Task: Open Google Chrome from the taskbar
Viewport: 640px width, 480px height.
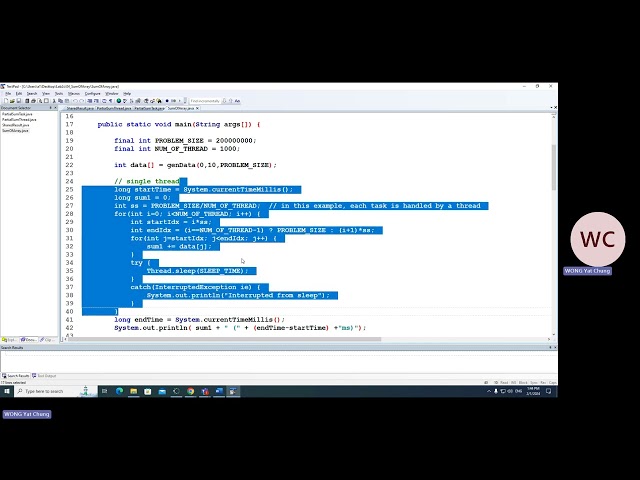Action: (191, 391)
